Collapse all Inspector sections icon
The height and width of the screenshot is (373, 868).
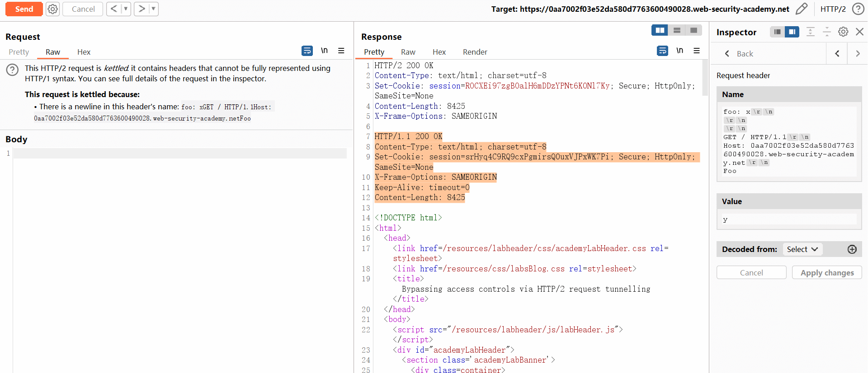pos(827,32)
